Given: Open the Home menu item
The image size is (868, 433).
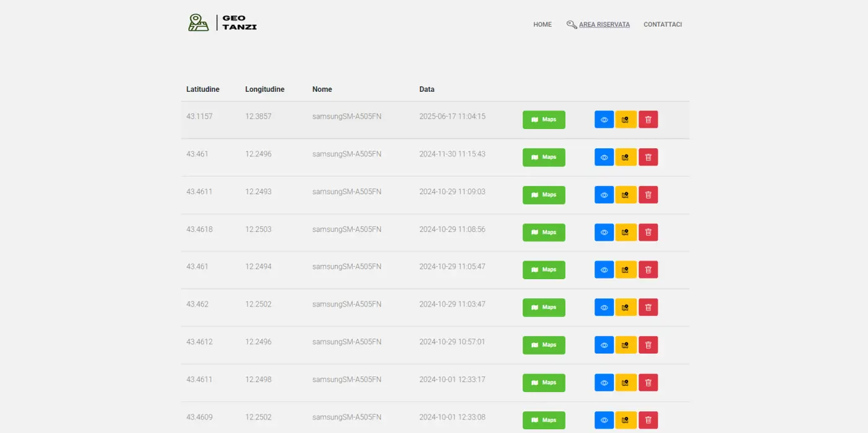Looking at the screenshot, I should (542, 25).
